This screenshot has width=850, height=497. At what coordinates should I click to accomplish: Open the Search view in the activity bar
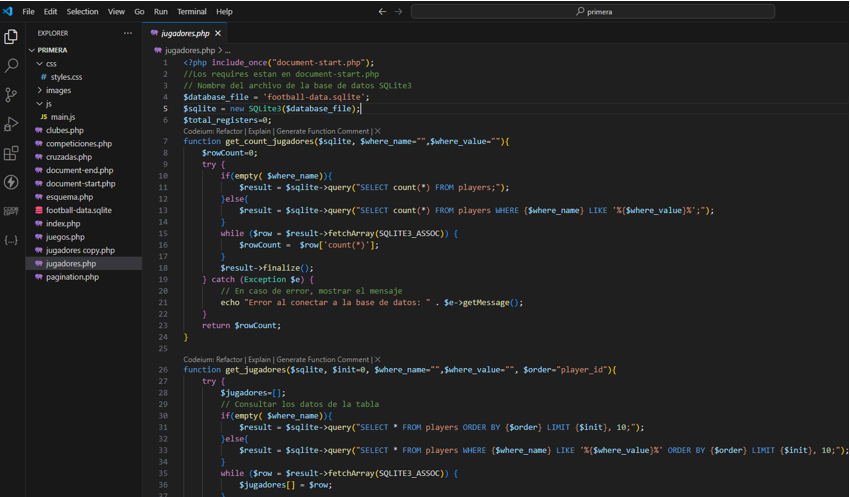pyautogui.click(x=11, y=66)
